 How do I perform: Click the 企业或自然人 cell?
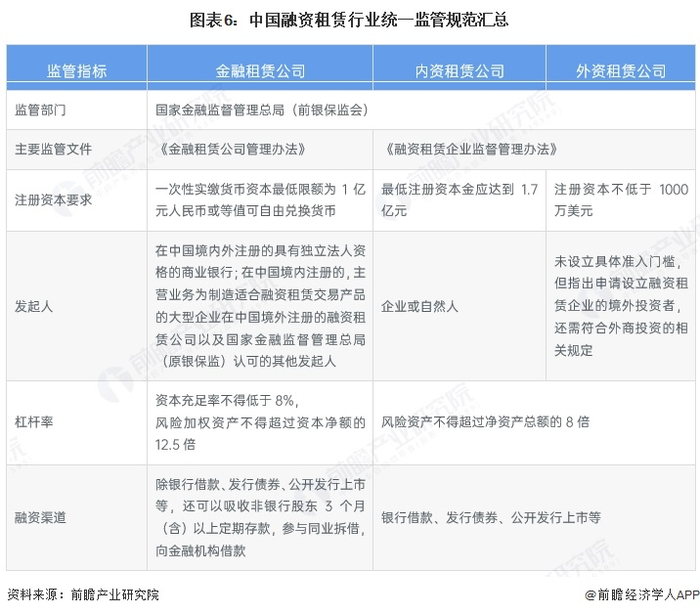[x=420, y=306]
